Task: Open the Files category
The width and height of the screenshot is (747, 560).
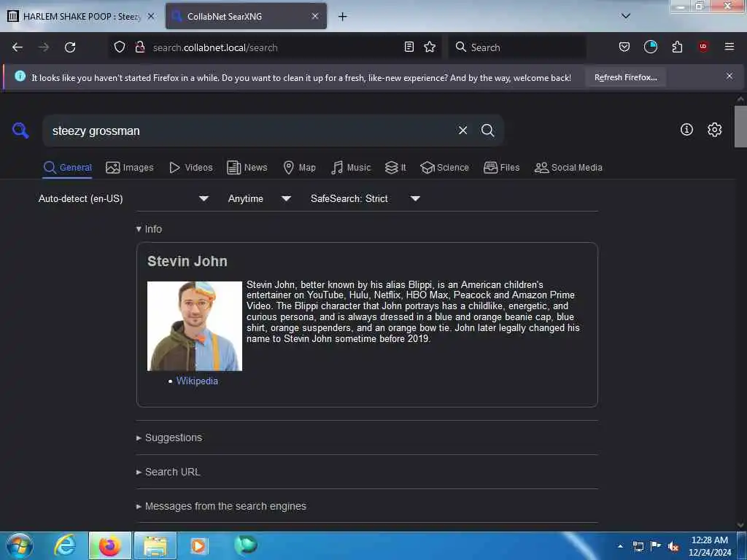Action: (501, 168)
